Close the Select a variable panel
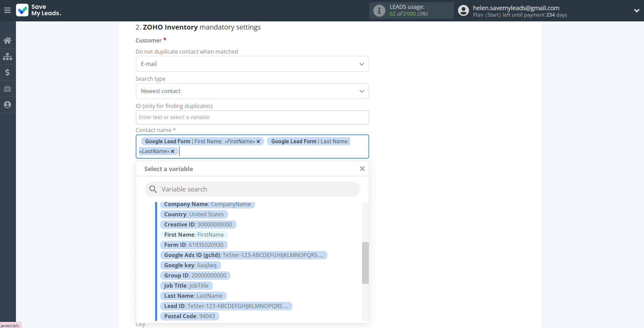 (362, 169)
